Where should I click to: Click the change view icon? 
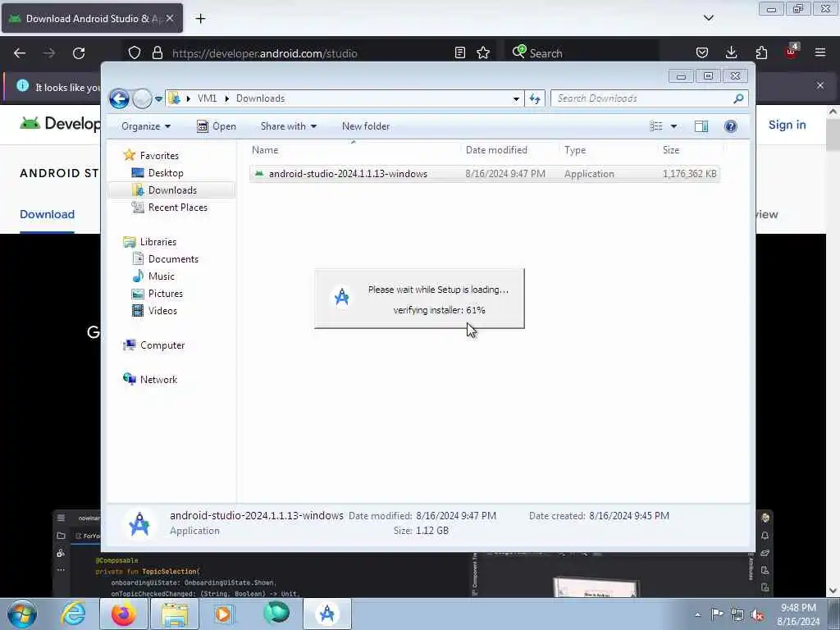656,126
